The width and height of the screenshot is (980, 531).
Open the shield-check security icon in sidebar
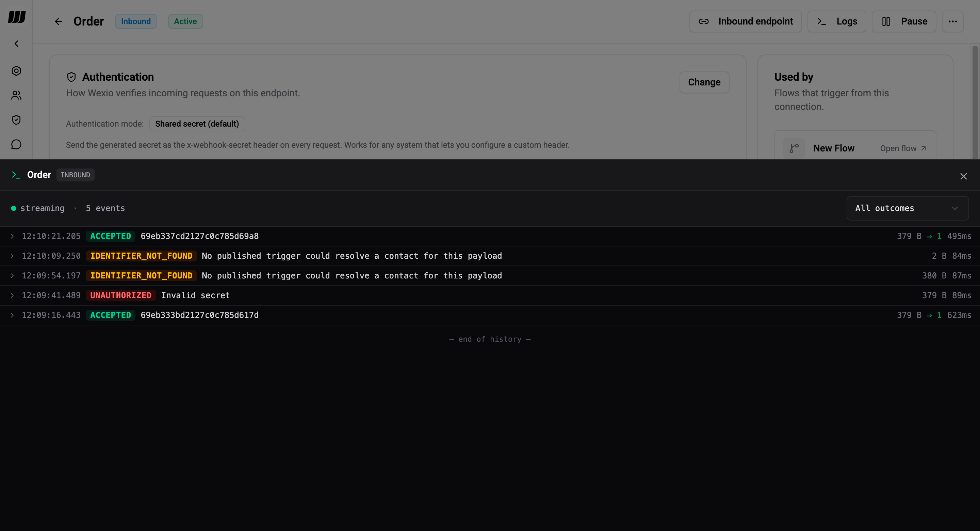point(16,119)
